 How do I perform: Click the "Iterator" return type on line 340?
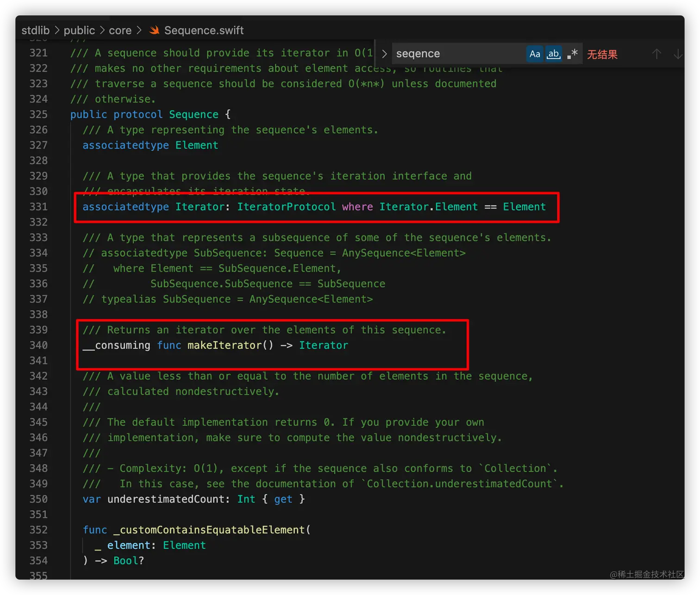[x=324, y=345]
